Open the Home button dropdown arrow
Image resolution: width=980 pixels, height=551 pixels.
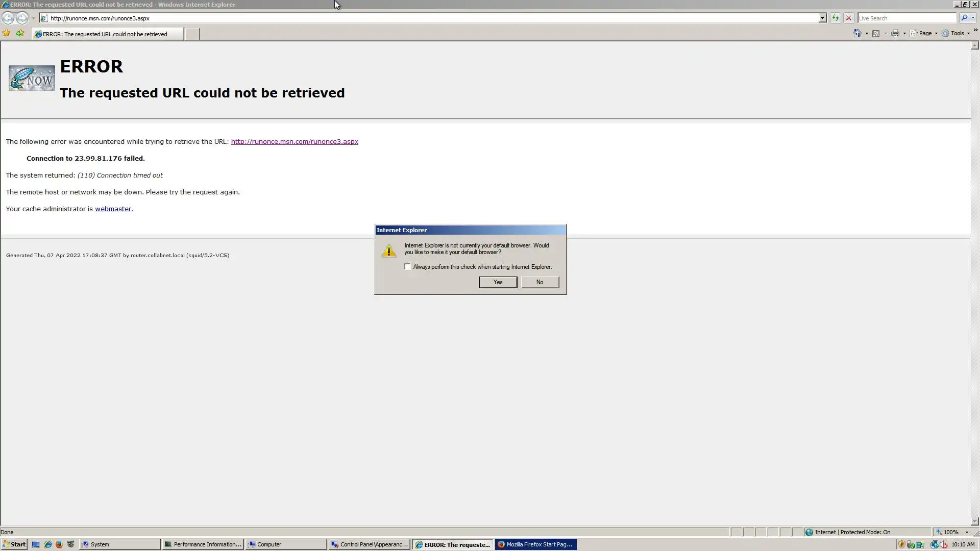pyautogui.click(x=867, y=34)
